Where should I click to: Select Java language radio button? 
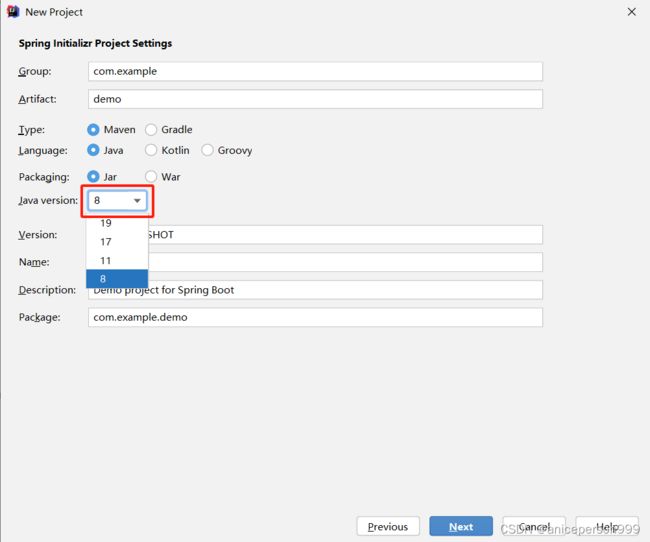pos(93,150)
